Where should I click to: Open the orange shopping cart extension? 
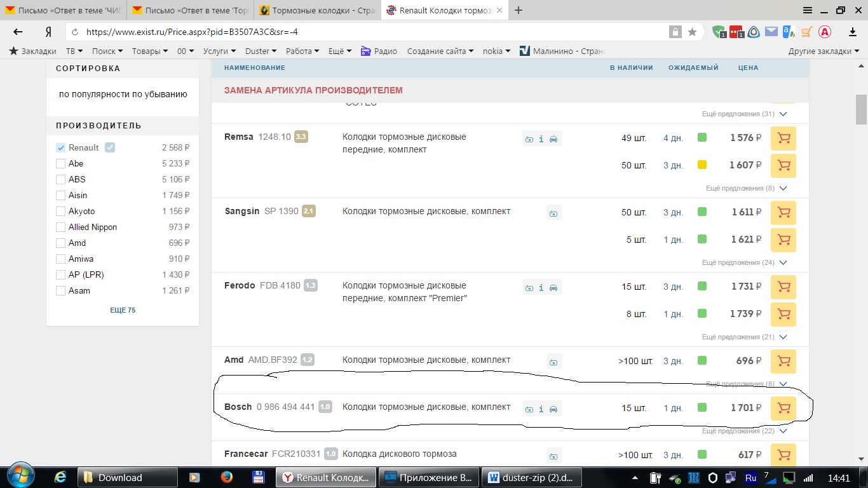[806, 32]
